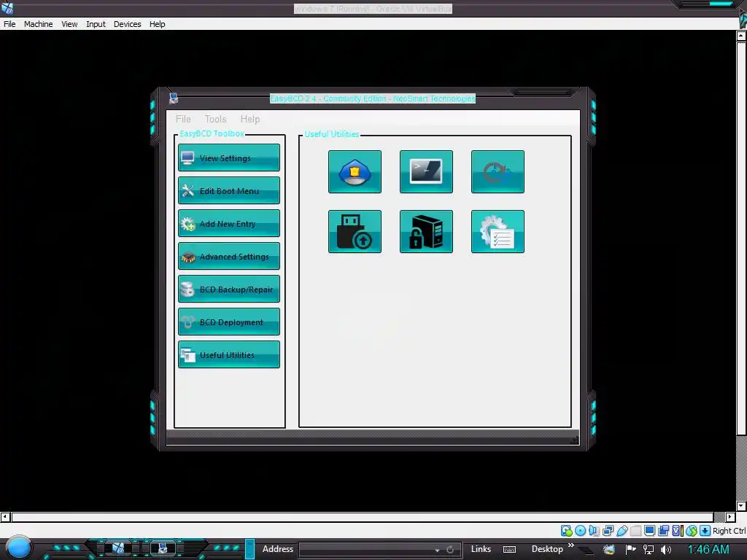Screen dimensions: 747x560
Task: Open View Settings in EasyBCD Toolbox
Action: [x=228, y=157]
